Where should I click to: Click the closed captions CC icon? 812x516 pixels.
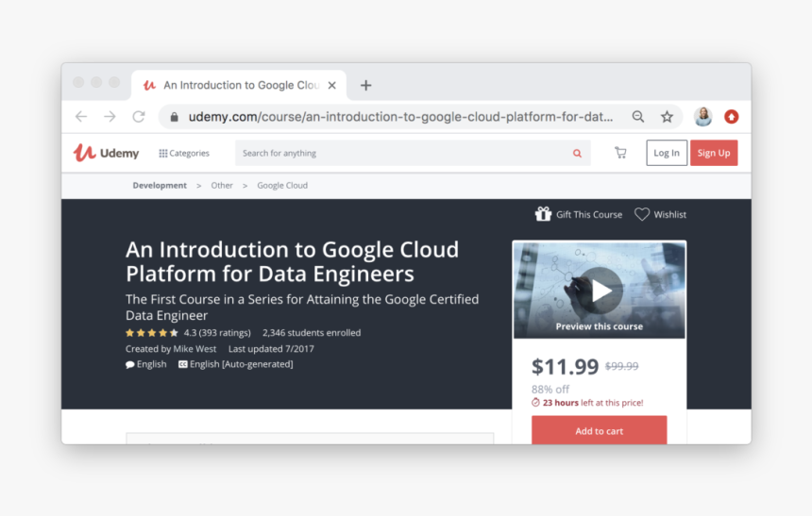click(x=183, y=364)
